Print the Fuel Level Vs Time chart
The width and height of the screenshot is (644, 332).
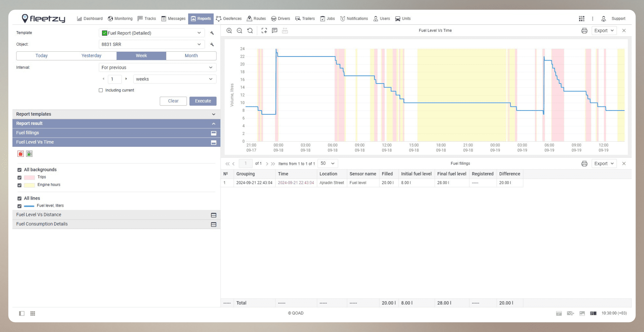(584, 30)
